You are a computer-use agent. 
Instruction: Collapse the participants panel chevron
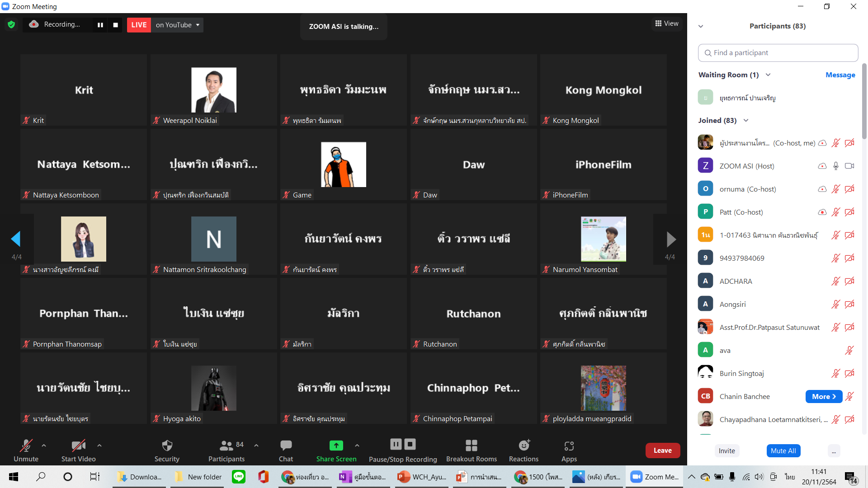[x=701, y=26]
